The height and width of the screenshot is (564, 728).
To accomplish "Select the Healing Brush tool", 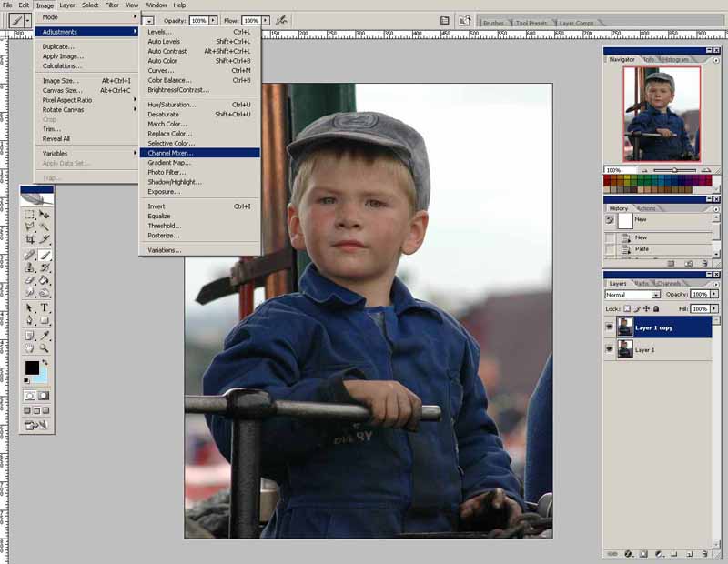I will 30,255.
